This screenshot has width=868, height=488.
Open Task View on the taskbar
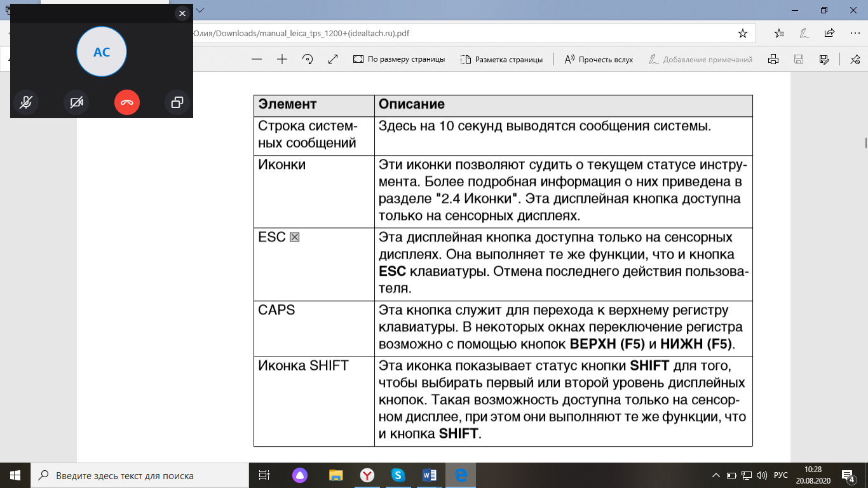pyautogui.click(x=264, y=475)
